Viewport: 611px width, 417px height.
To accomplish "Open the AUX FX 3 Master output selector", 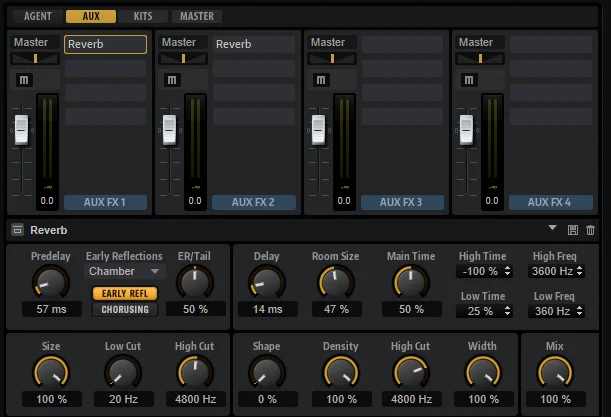I will tap(332, 42).
